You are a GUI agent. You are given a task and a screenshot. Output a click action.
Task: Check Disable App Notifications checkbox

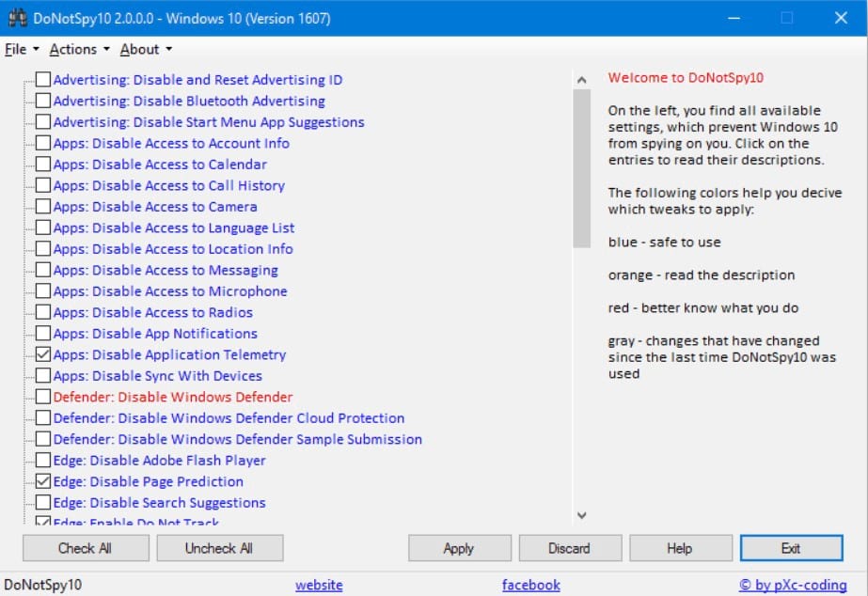(43, 333)
